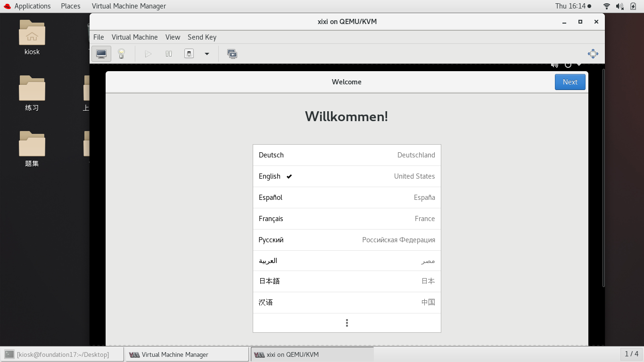
Task: Switch to kiosk terminal taskbar window
Action: tap(63, 354)
